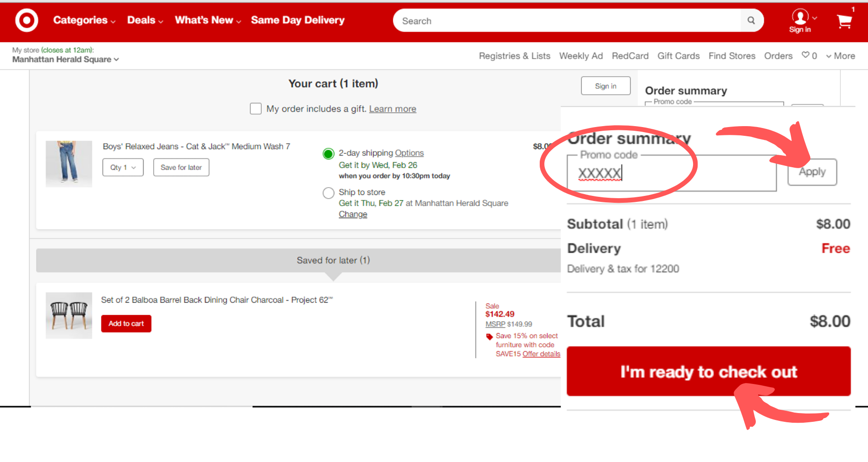Open the Boys' Relaxed Jeans thumbnail
Screen dimensions: 868x462
pyautogui.click(x=69, y=164)
